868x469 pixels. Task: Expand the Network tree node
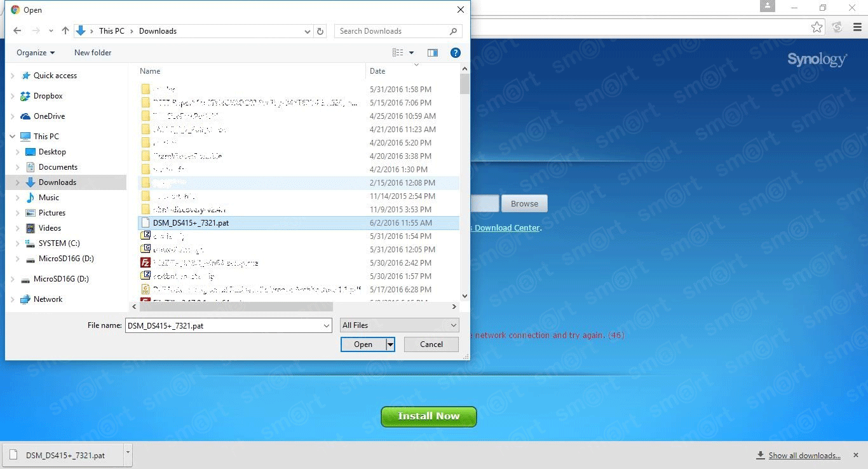click(x=13, y=299)
